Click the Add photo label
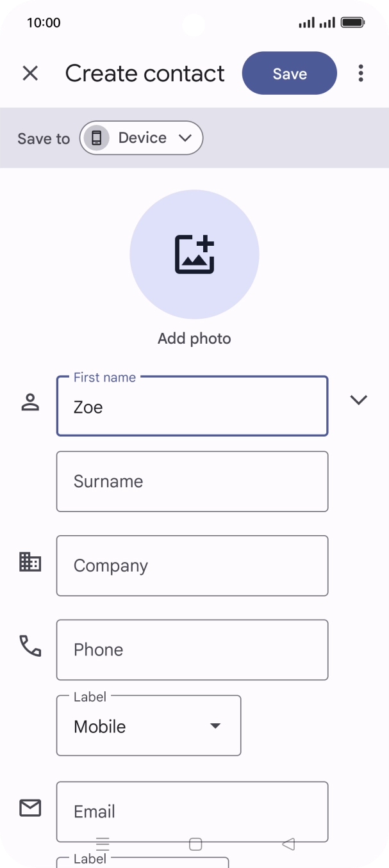The height and width of the screenshot is (868, 389). 194,338
